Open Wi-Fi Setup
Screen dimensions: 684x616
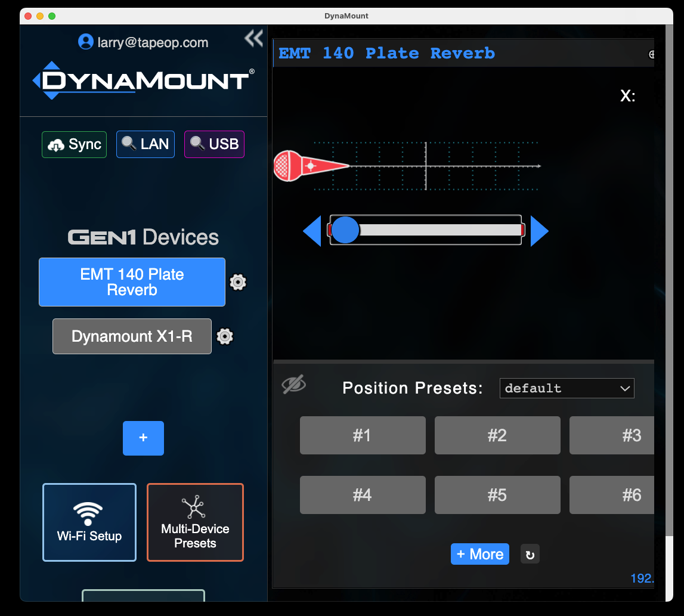pyautogui.click(x=89, y=522)
